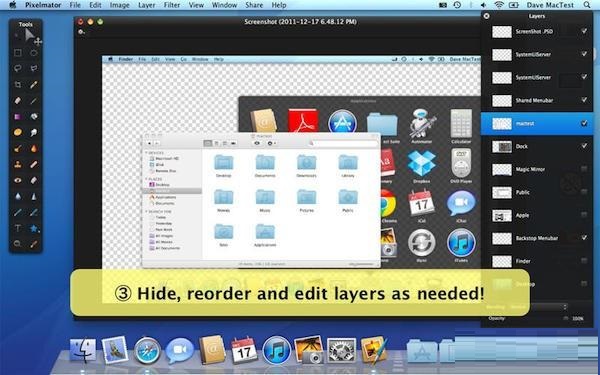Show the Apple layer

(x=584, y=215)
